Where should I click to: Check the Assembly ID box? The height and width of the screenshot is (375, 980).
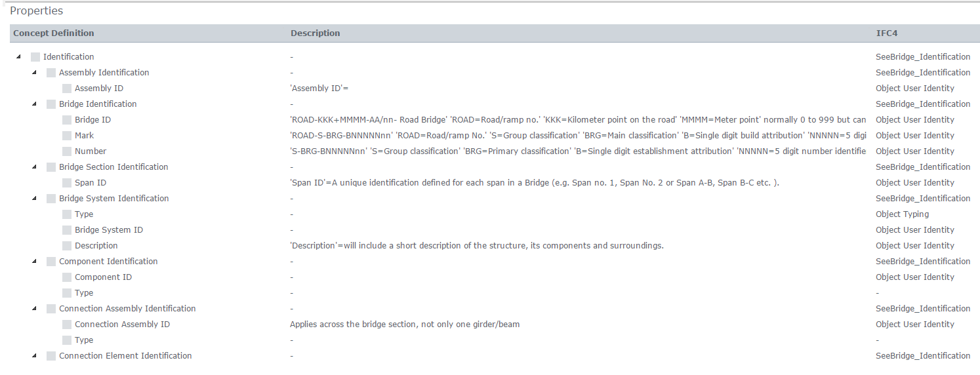tap(67, 89)
